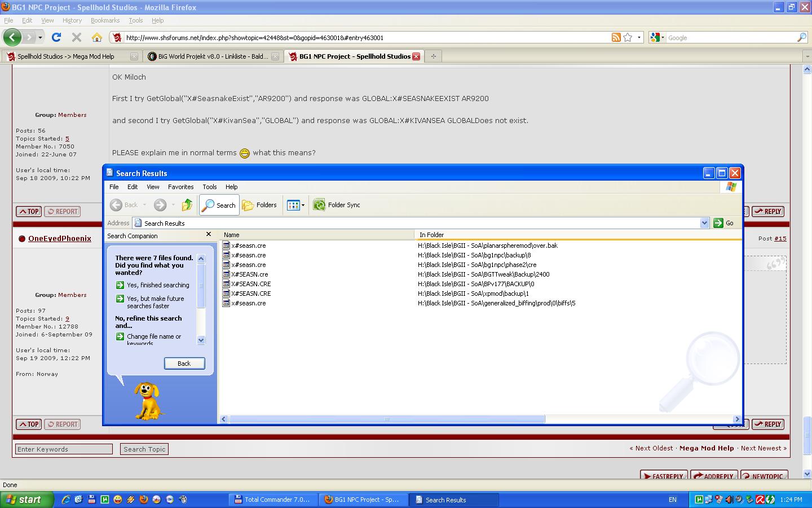
Task: Close the BG1 NPC Project tab
Action: [416, 56]
